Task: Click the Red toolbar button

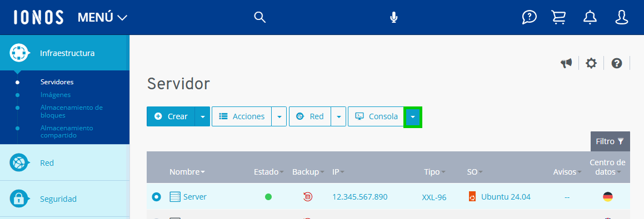Action: (x=310, y=116)
